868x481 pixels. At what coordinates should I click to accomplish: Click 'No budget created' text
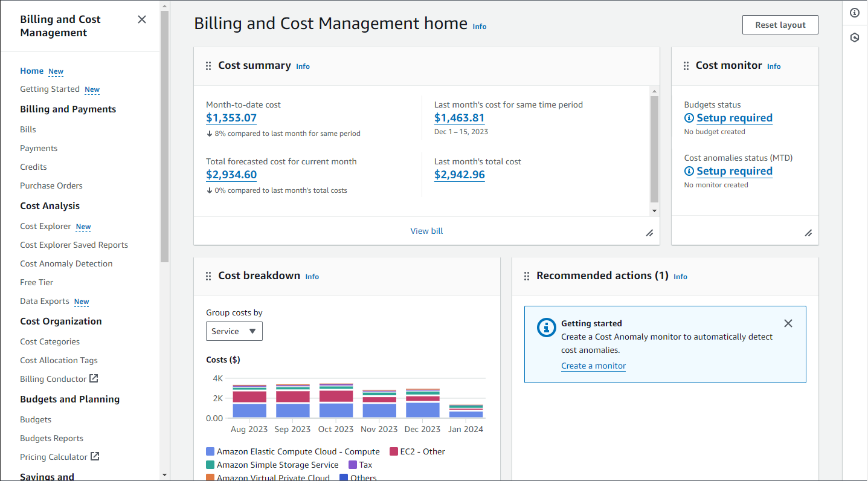click(715, 132)
